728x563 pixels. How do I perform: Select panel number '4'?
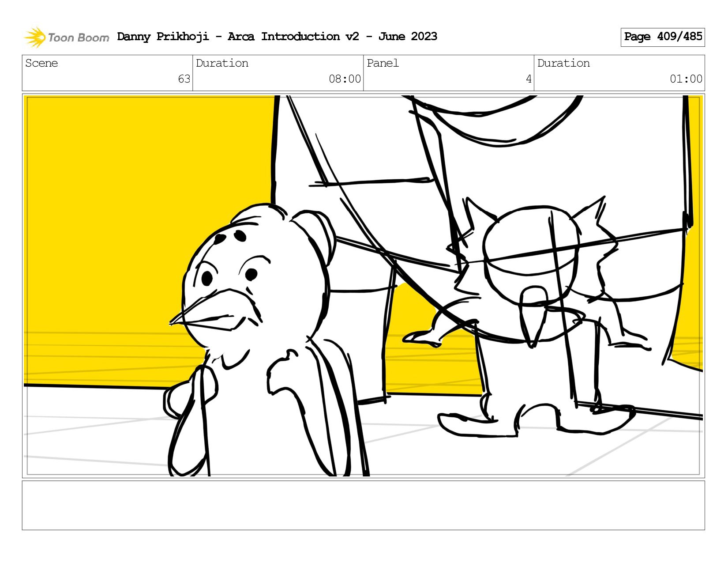click(529, 79)
